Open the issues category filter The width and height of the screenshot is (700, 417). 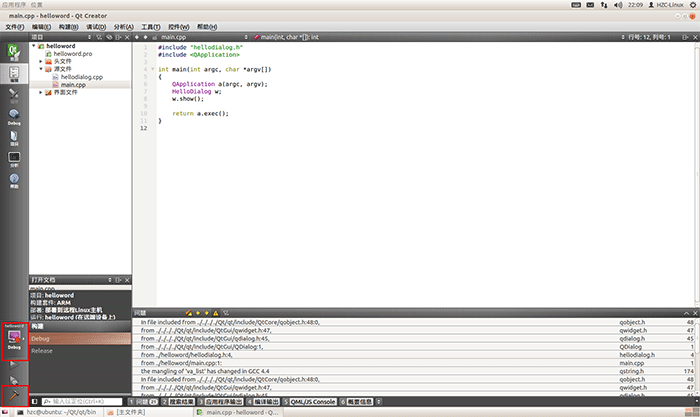226,313
